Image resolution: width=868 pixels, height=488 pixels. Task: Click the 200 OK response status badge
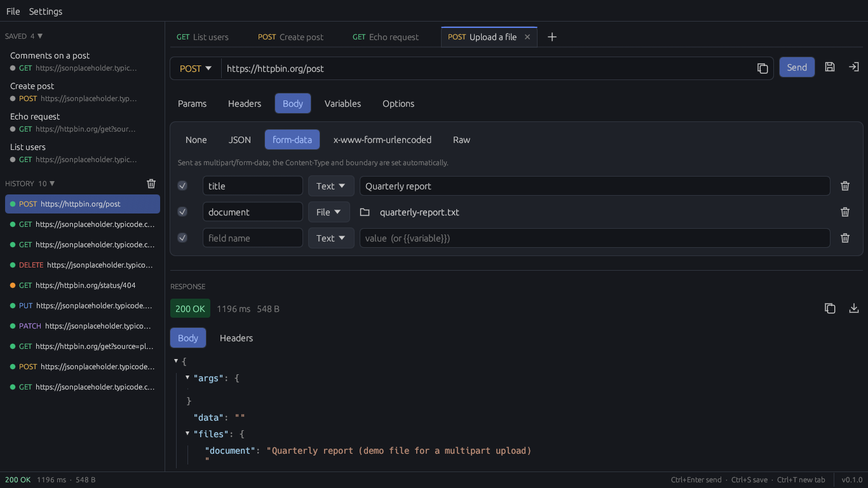tap(190, 309)
